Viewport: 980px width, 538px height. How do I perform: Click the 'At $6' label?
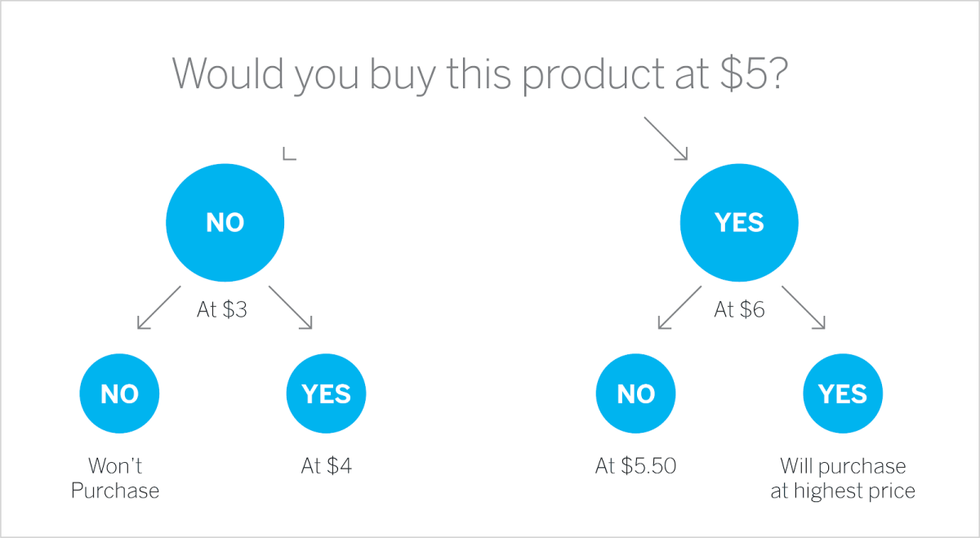(739, 310)
